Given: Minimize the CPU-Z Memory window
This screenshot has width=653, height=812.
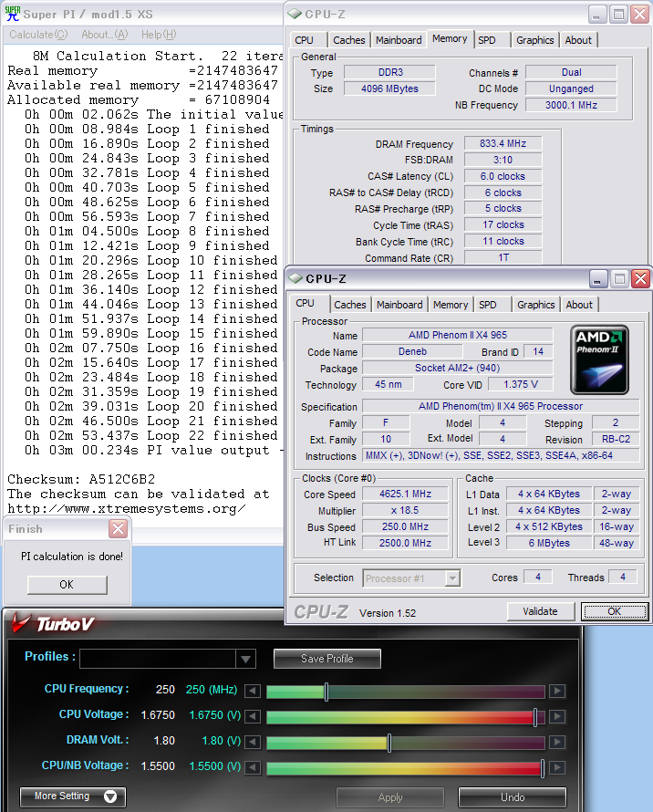Looking at the screenshot, I should click(x=597, y=15).
